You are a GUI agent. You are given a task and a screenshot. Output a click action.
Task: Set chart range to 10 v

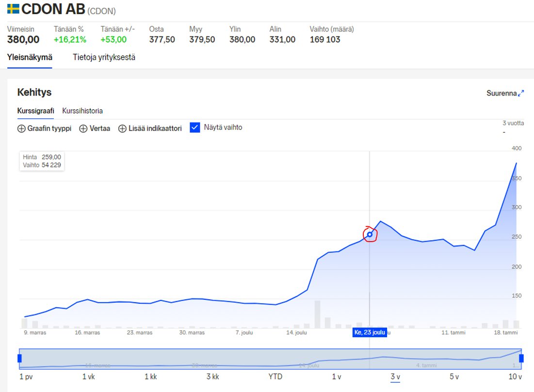[515, 376]
